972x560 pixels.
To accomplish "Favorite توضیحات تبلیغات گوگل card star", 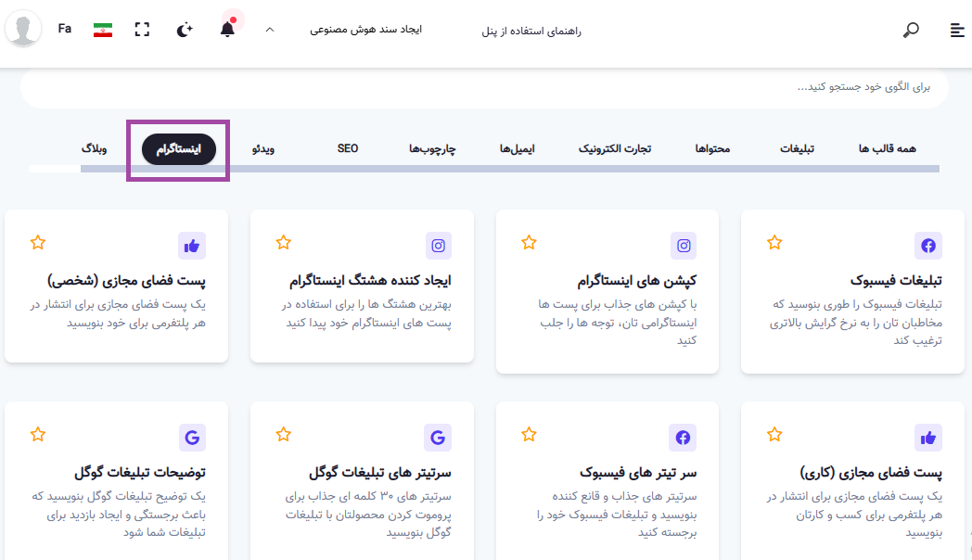I will click(38, 434).
